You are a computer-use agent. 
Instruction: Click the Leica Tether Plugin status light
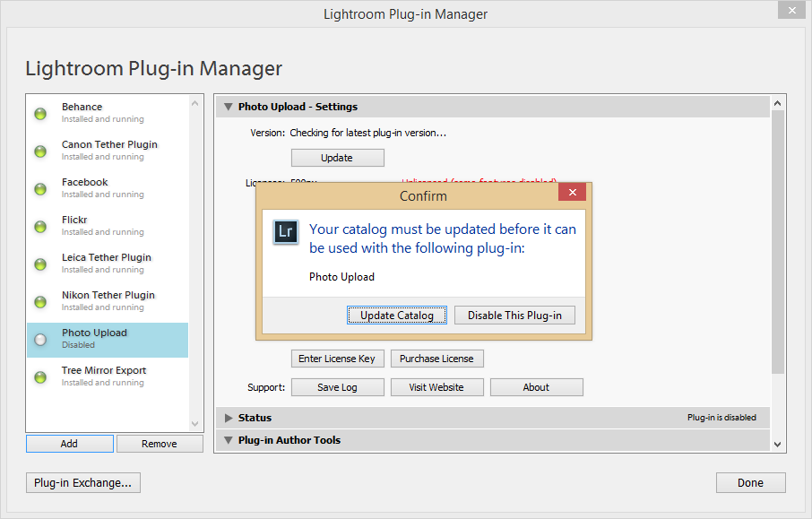click(40, 264)
